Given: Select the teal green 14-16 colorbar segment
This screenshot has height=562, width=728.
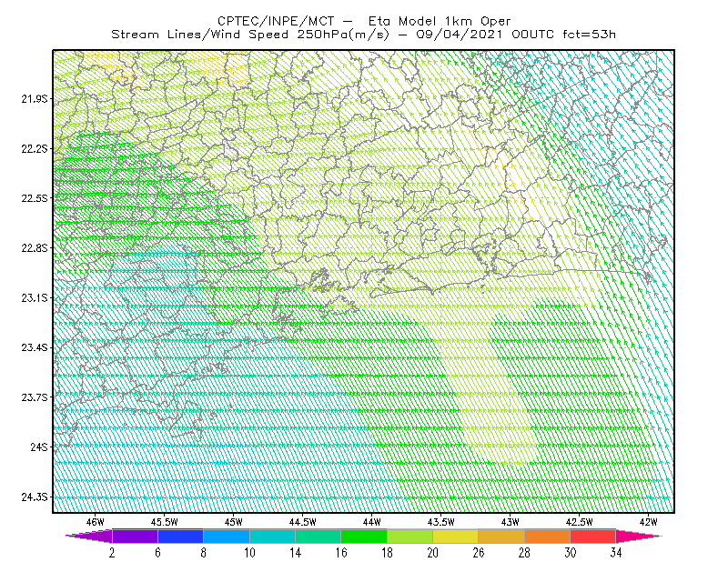Looking at the screenshot, I should (318, 536).
